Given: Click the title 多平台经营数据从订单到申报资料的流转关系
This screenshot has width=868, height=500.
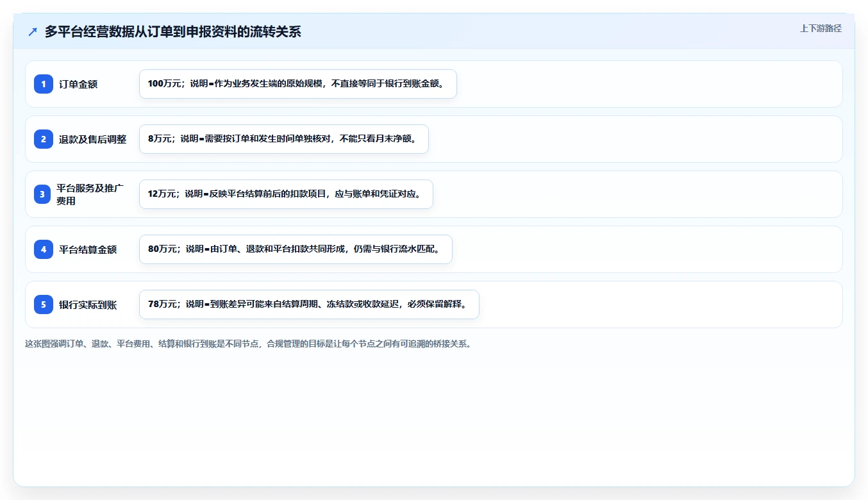Looking at the screenshot, I should (x=172, y=31).
